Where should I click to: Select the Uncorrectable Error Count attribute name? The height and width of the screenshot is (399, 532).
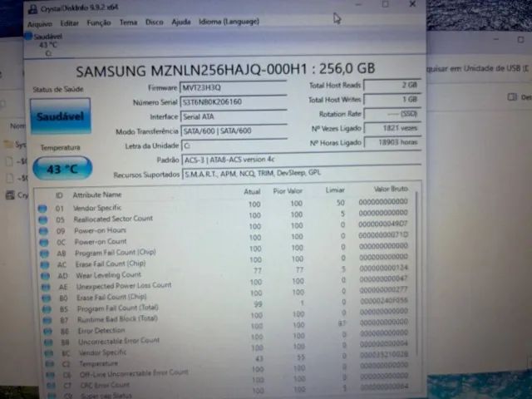(119, 342)
